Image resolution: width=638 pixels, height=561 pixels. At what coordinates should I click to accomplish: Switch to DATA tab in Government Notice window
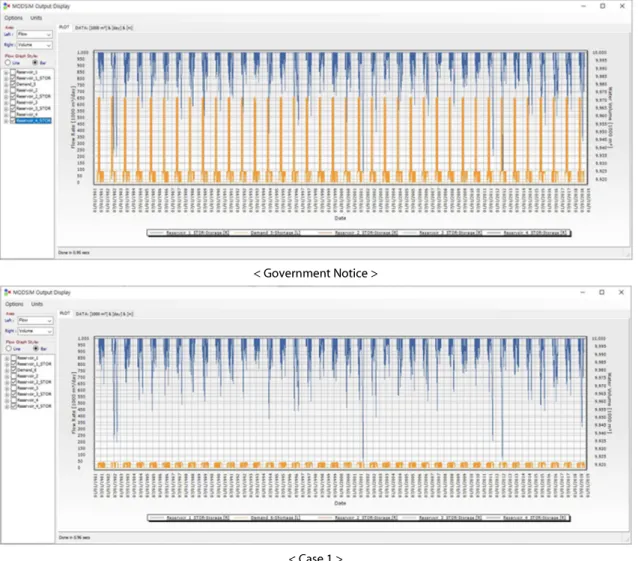pos(104,28)
